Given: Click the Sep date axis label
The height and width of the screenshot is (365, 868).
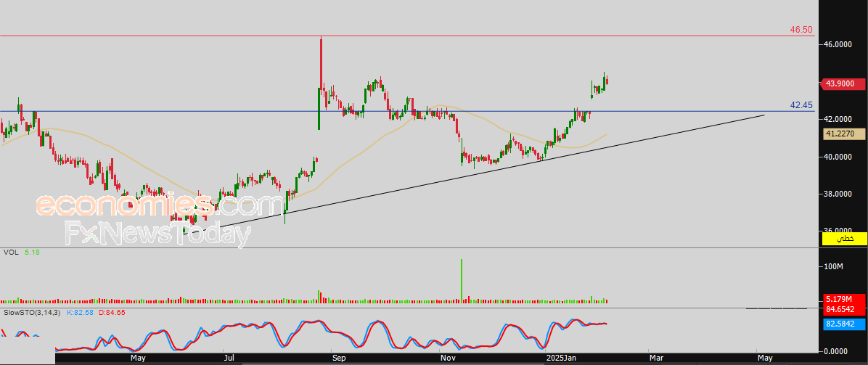Looking at the screenshot, I should tap(339, 358).
